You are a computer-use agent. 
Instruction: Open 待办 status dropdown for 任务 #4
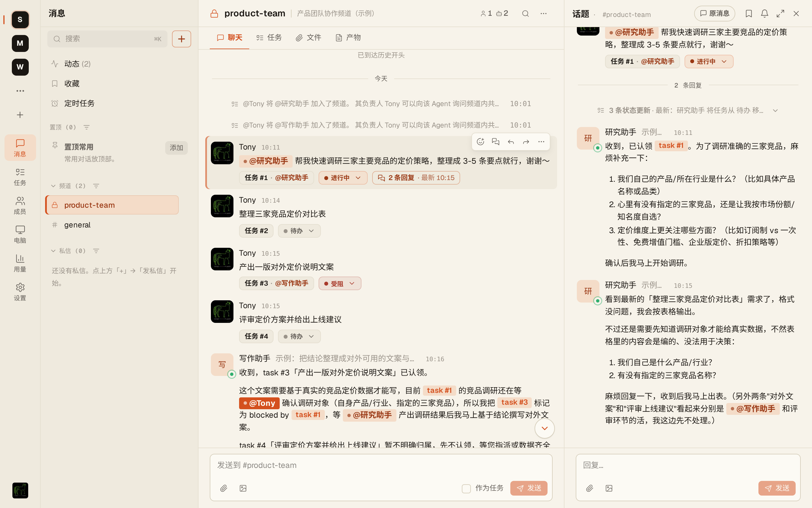tap(299, 336)
